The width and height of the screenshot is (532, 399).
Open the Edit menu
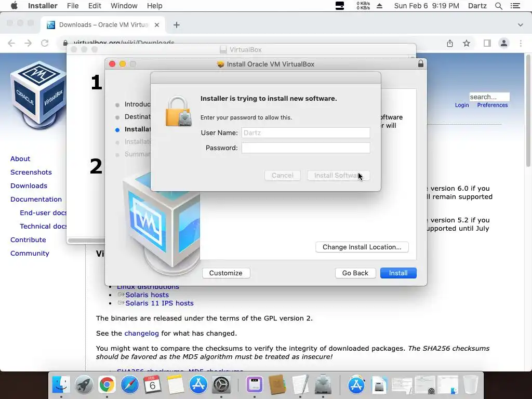95,6
